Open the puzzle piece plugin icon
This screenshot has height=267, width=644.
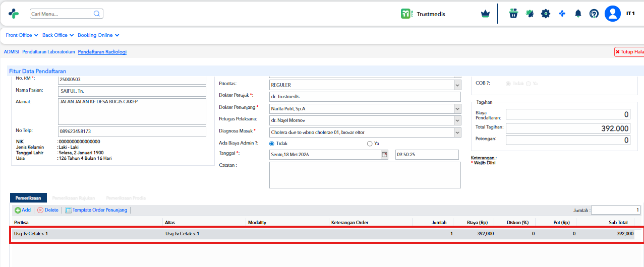pos(530,14)
